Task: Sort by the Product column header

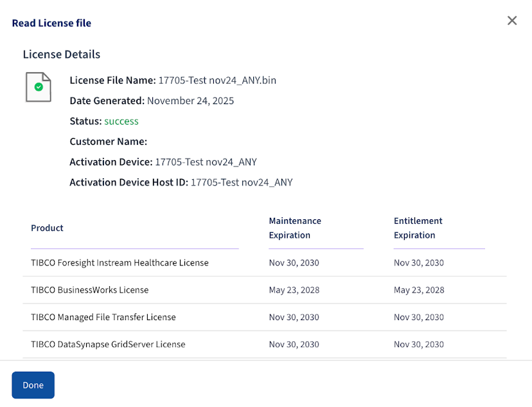Action: [x=48, y=228]
